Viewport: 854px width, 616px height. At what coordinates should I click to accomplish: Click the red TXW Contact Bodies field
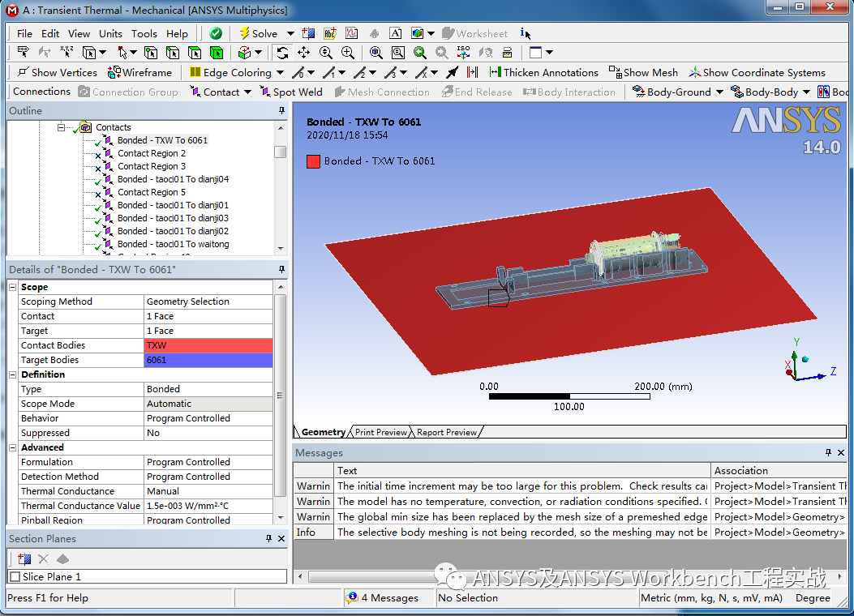[208, 345]
